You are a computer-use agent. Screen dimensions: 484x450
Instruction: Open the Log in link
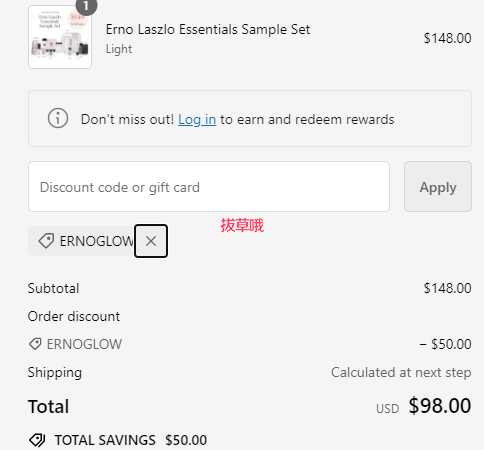coord(197,119)
